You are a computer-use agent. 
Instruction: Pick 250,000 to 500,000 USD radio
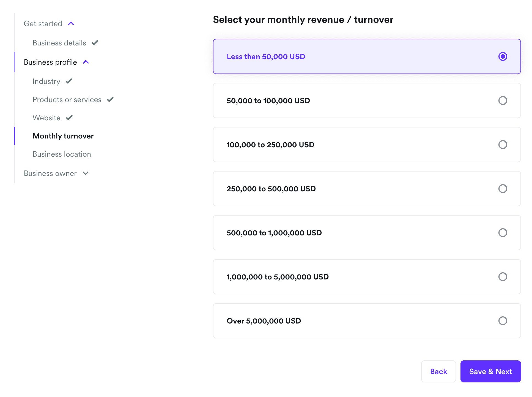[503, 189]
